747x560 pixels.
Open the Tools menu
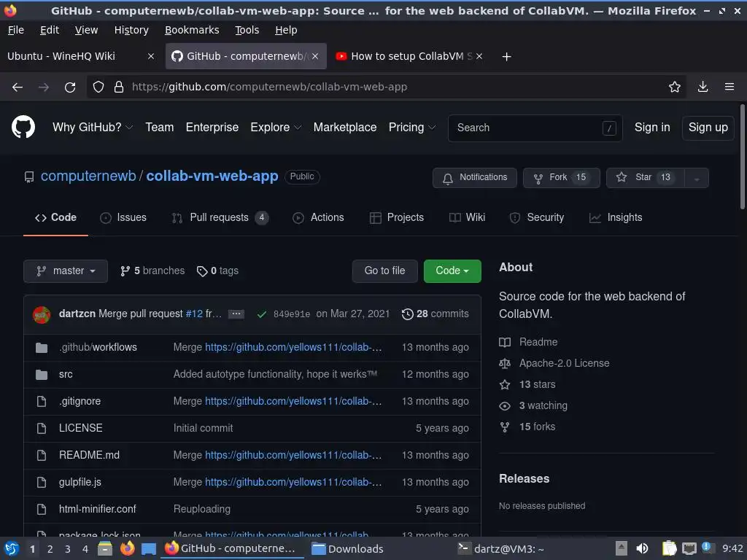tap(247, 30)
